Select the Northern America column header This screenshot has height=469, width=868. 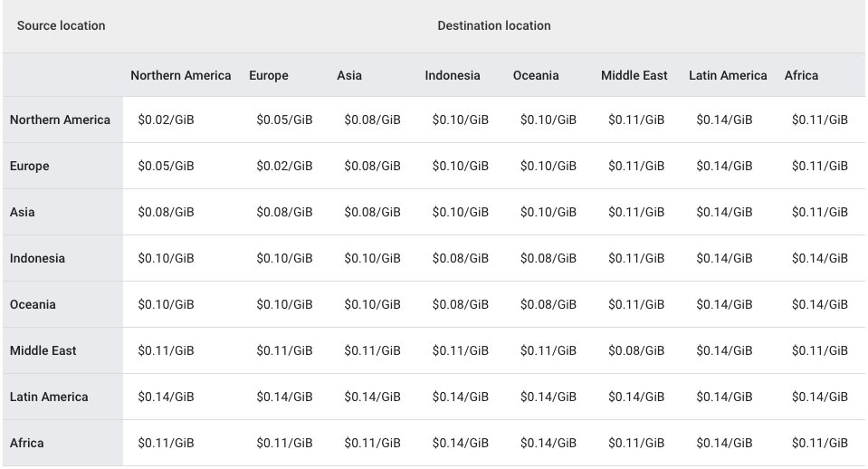coord(180,75)
